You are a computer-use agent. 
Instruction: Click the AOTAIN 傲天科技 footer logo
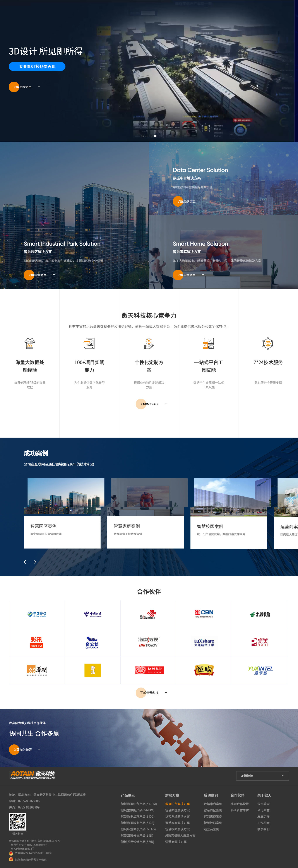[33, 775]
